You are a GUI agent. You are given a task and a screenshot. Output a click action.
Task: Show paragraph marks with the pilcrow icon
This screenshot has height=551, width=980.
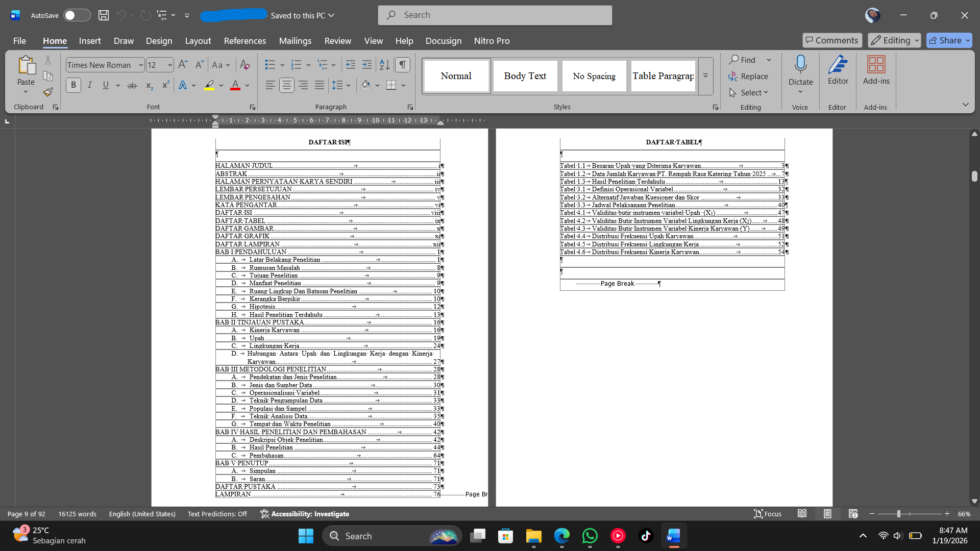(403, 65)
